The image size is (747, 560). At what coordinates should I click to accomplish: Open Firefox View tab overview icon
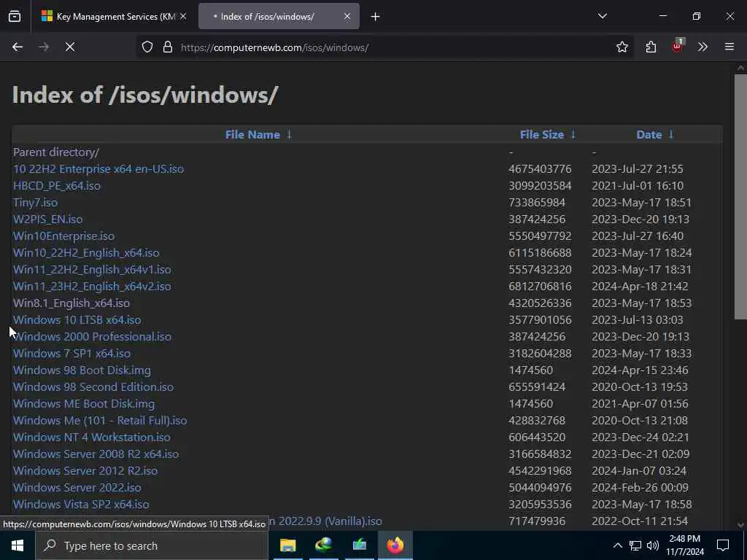pyautogui.click(x=15, y=17)
